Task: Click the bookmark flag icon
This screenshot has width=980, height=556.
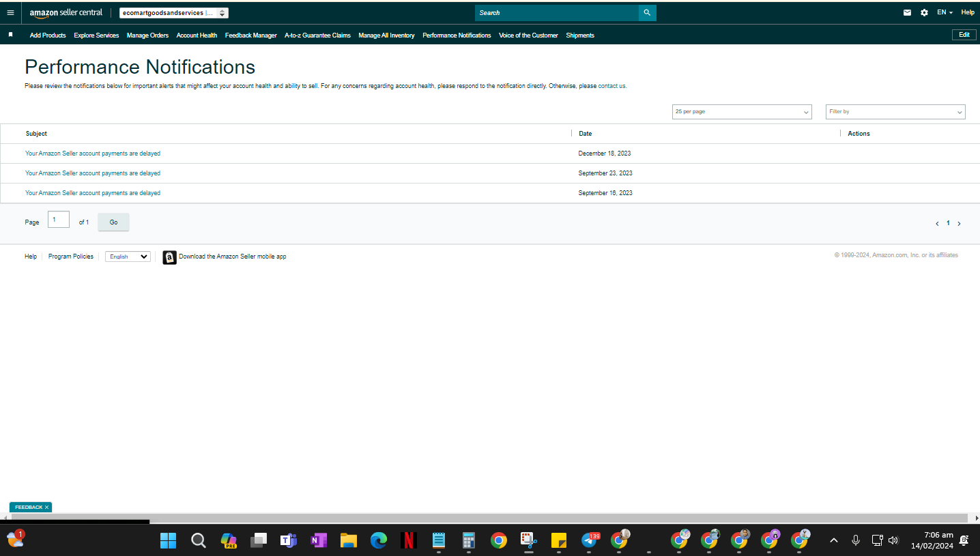Action: [10, 35]
